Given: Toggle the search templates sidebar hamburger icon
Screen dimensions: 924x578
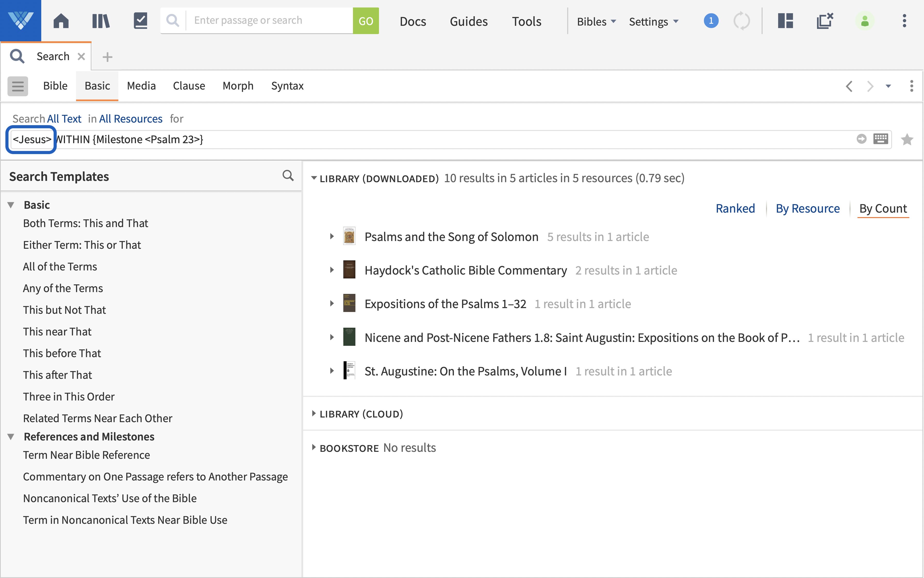Looking at the screenshot, I should [18, 86].
